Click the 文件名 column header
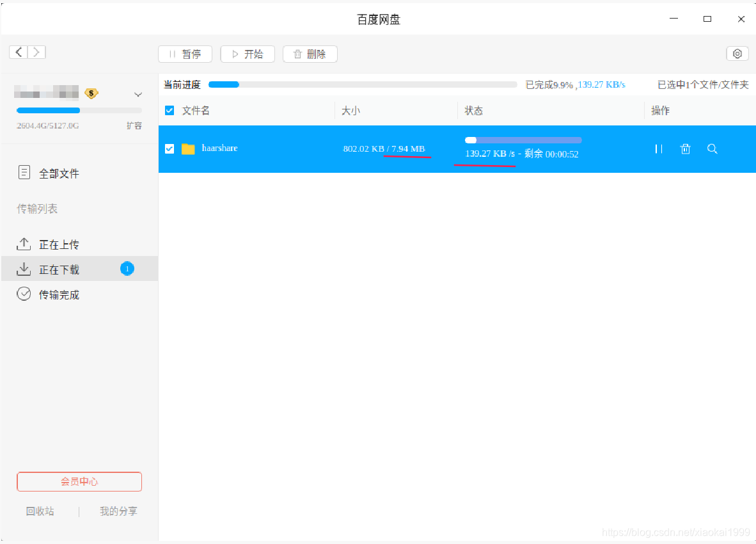Image resolution: width=756 pixels, height=544 pixels. pyautogui.click(x=196, y=111)
